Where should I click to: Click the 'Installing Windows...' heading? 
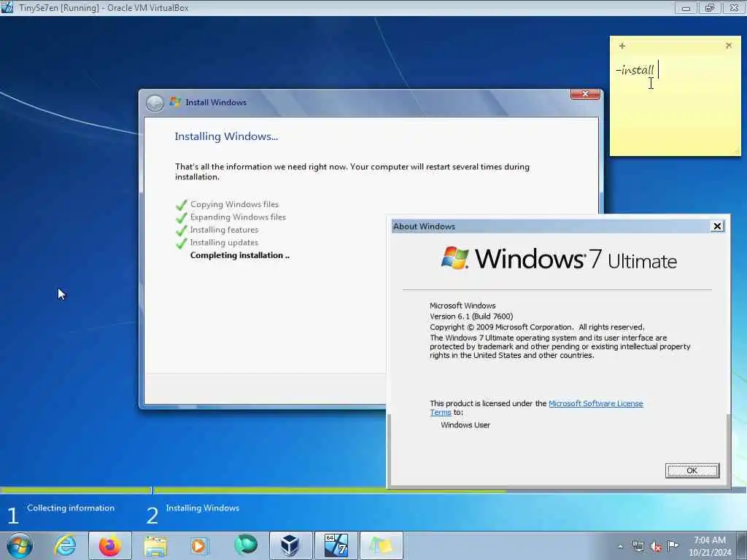pyautogui.click(x=226, y=136)
